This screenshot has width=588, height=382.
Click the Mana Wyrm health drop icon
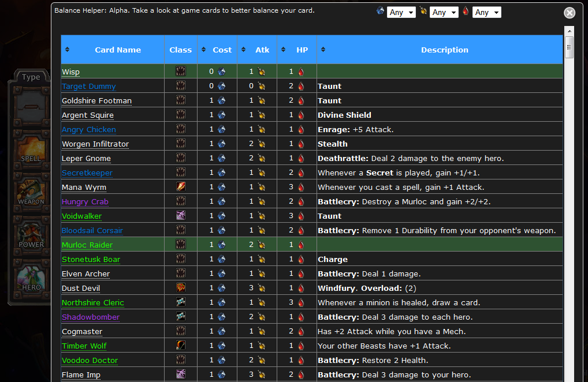pyautogui.click(x=301, y=188)
